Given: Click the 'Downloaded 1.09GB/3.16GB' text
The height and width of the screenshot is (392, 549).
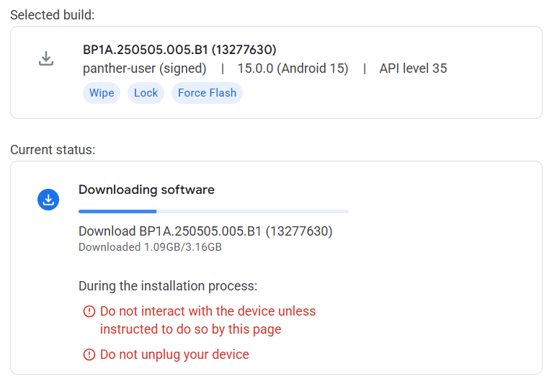Looking at the screenshot, I should point(150,247).
